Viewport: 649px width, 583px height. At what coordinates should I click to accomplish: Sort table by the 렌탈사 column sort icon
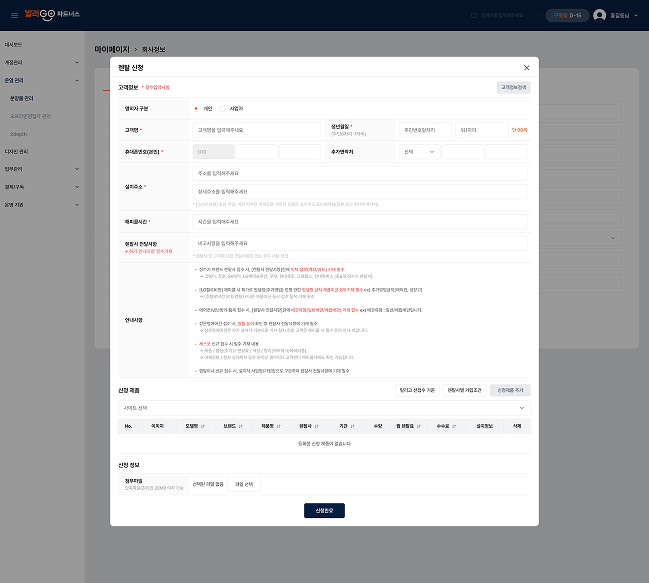317,426
